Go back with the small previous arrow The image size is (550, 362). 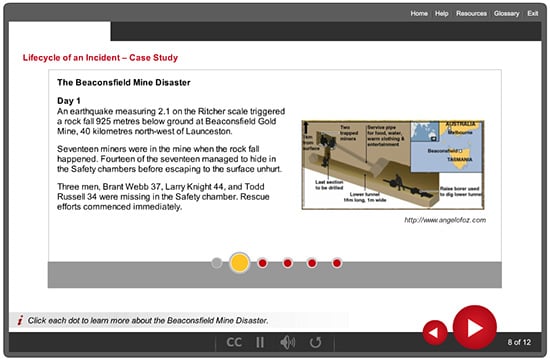[x=435, y=332]
